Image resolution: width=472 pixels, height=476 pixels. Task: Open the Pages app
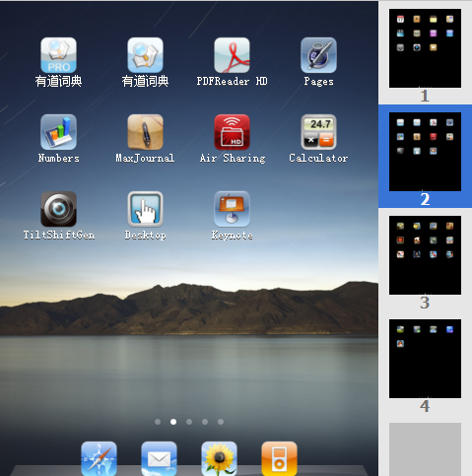(x=318, y=55)
